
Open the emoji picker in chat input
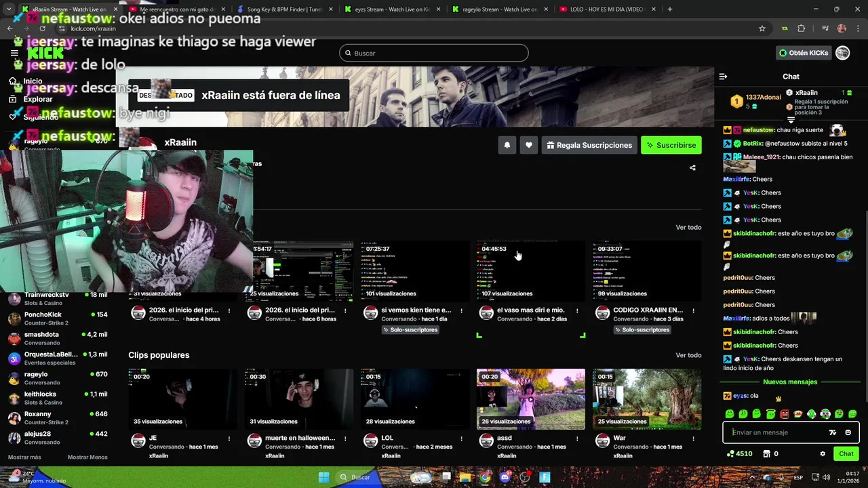848,432
